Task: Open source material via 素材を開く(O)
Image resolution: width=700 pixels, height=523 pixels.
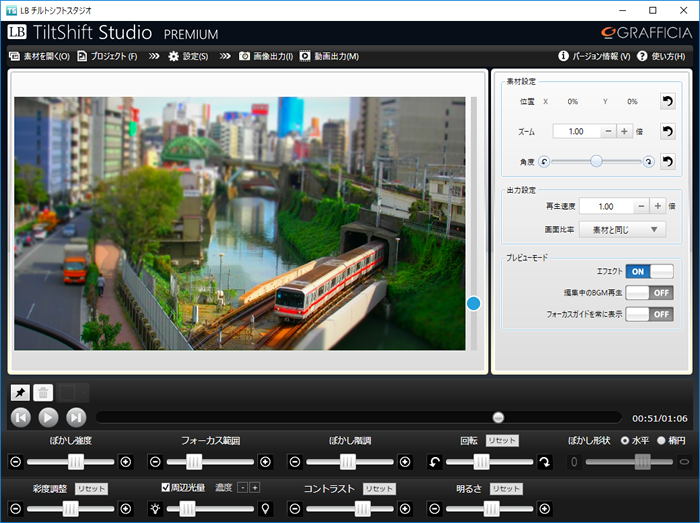Action: pos(39,56)
